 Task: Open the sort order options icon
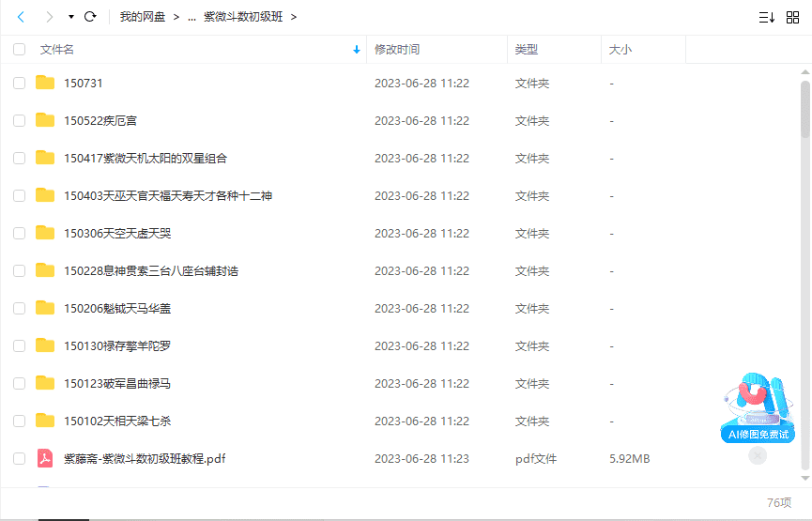[766, 17]
